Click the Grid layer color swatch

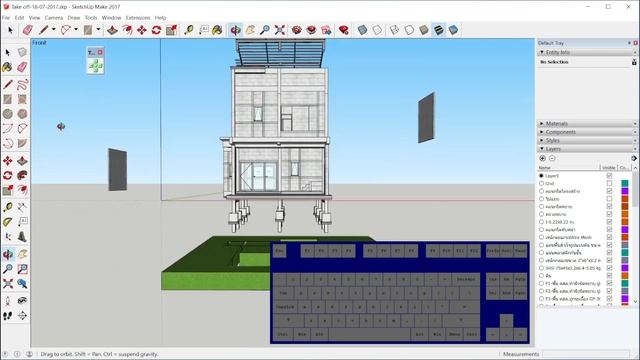tap(624, 183)
